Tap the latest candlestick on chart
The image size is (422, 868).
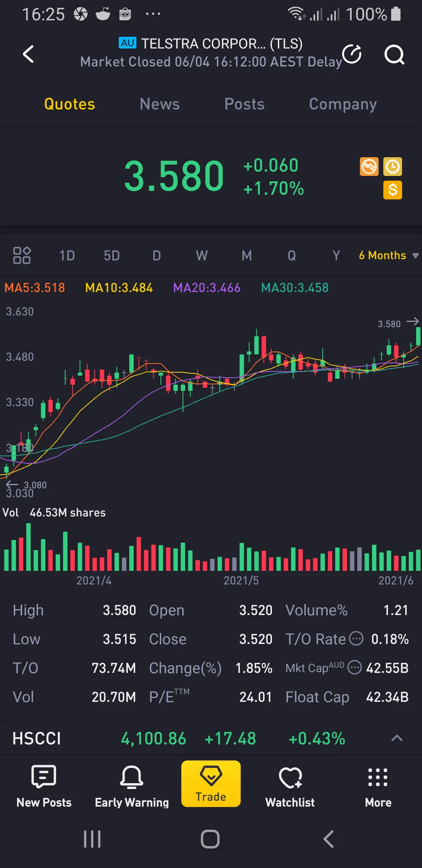pos(418,336)
